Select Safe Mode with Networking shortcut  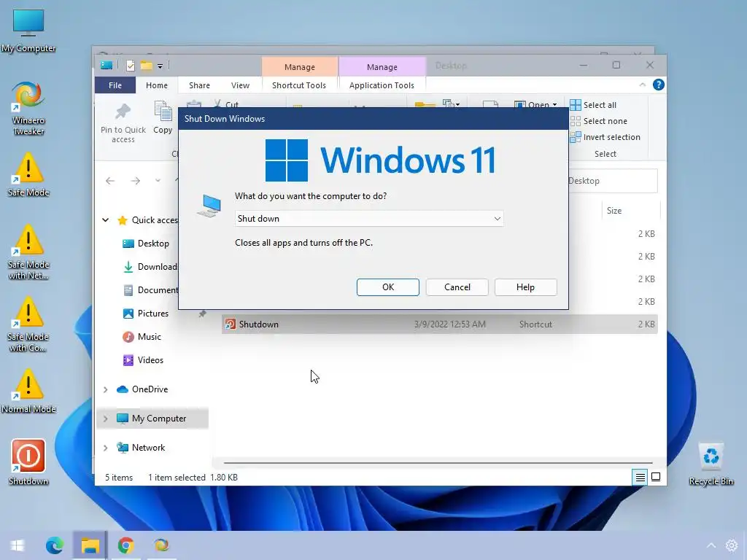click(28, 252)
